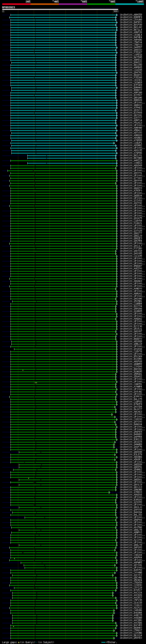This screenshot has height=644, width=146.
Task: Click UniRef100_Q7ZY53 label
Action: (131, 201)
